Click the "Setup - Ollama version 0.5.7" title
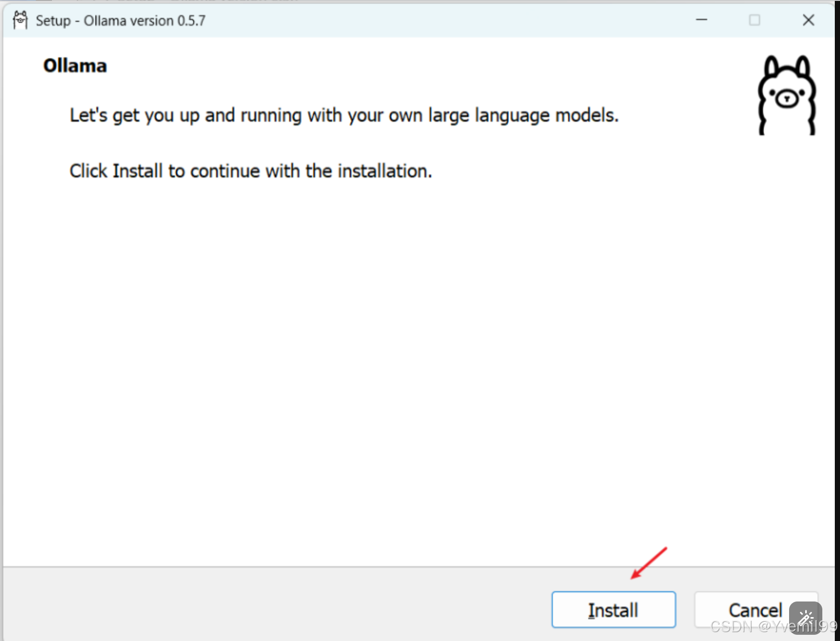This screenshot has width=840, height=641. (x=121, y=21)
